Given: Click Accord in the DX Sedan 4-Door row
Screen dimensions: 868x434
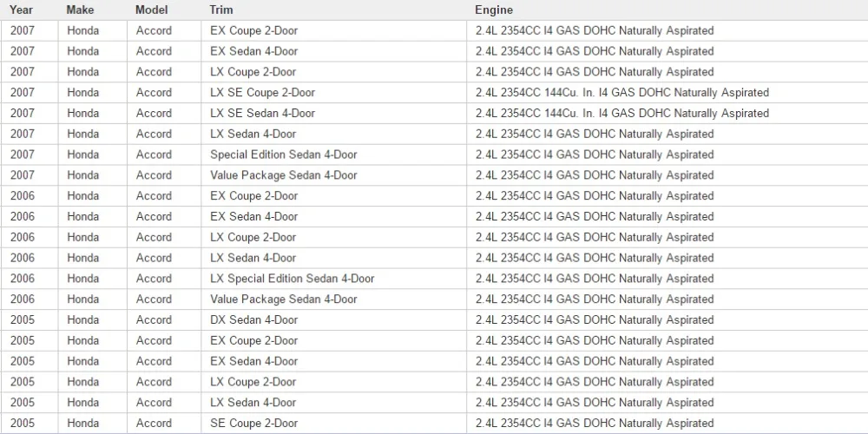Looking at the screenshot, I should coord(154,320).
